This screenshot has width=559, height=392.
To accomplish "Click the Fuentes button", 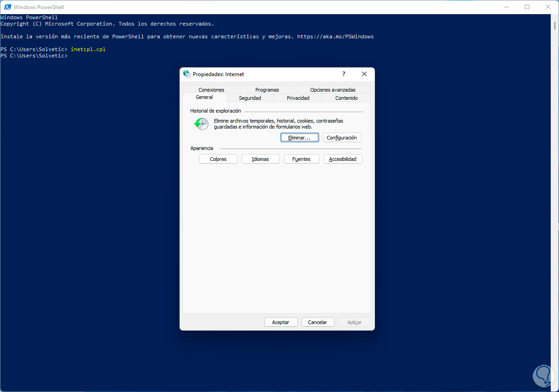I will click(x=301, y=159).
